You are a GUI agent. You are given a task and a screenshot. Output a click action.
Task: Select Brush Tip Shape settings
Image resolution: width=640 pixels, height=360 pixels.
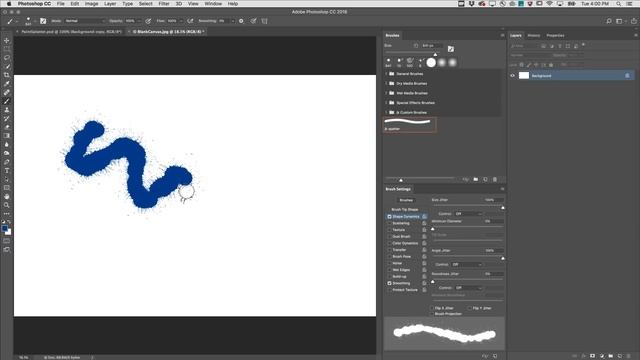(404, 209)
